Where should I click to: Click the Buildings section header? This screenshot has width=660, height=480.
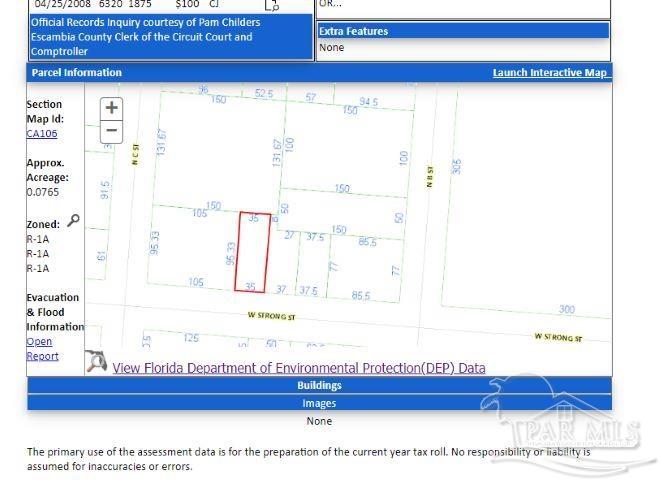click(319, 386)
